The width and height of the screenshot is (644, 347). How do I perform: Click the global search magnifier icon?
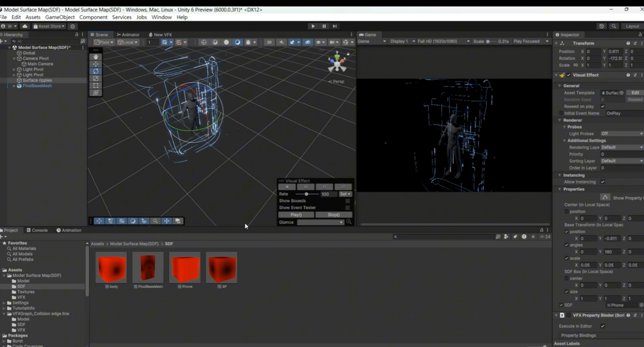[614, 26]
